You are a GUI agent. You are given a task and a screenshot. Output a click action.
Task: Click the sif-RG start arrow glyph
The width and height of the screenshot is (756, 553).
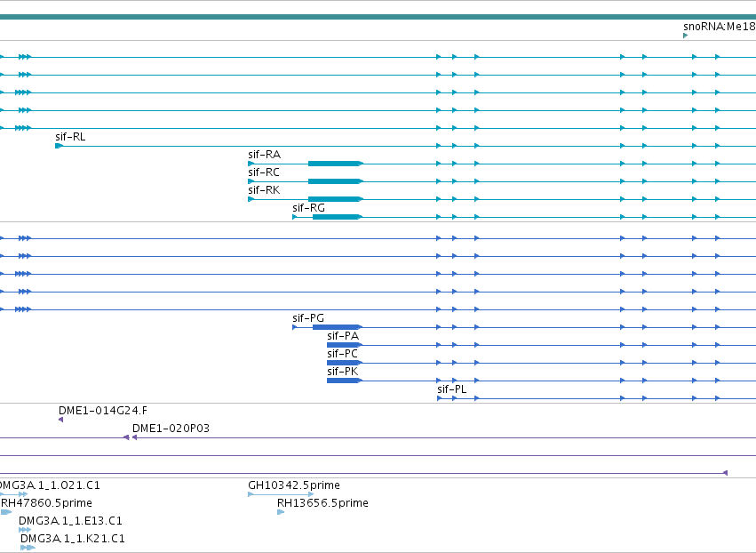pos(295,217)
